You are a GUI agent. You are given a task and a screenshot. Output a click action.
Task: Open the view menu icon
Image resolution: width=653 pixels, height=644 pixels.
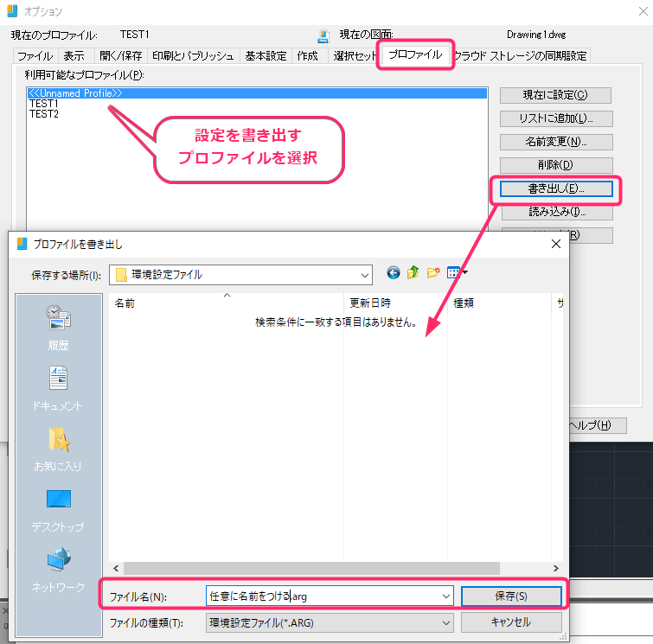(457, 272)
